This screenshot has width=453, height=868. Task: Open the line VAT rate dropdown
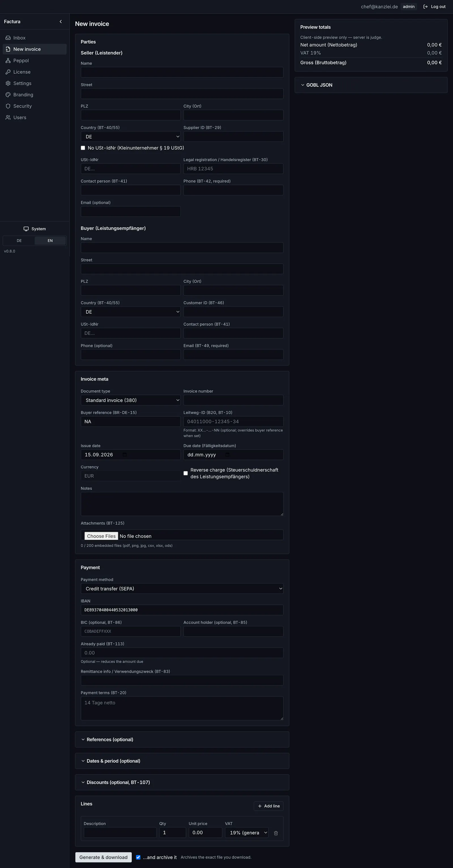247,832
